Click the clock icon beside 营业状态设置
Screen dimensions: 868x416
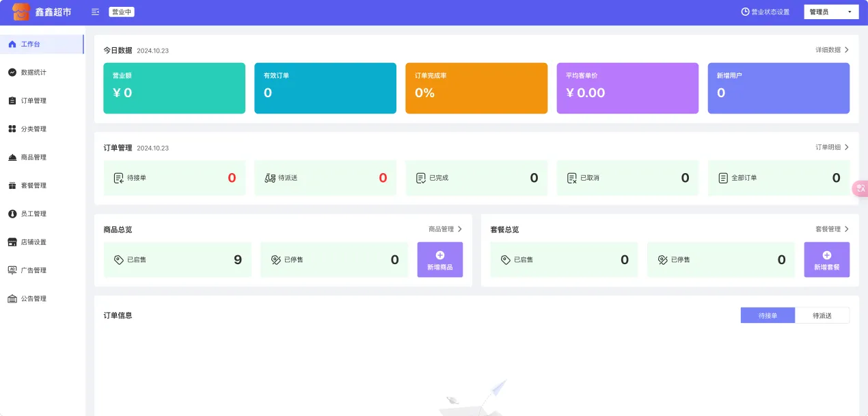[745, 12]
